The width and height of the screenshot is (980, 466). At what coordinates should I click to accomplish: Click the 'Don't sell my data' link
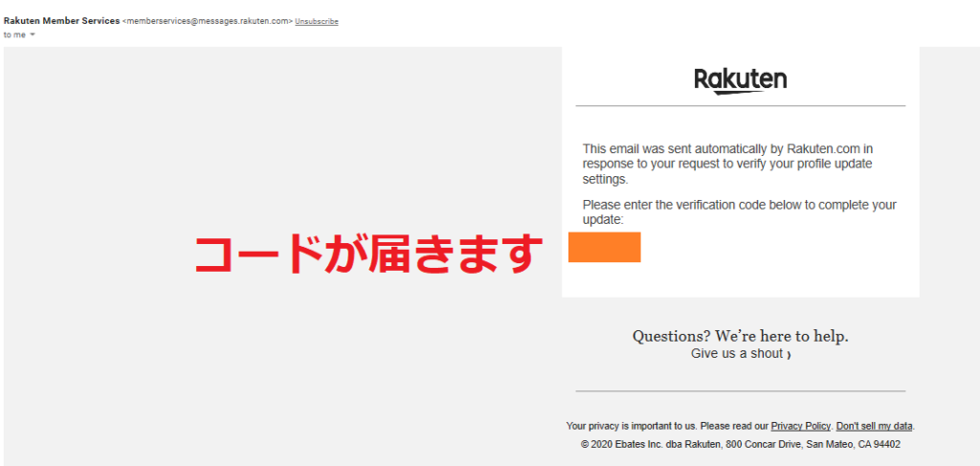point(875,426)
